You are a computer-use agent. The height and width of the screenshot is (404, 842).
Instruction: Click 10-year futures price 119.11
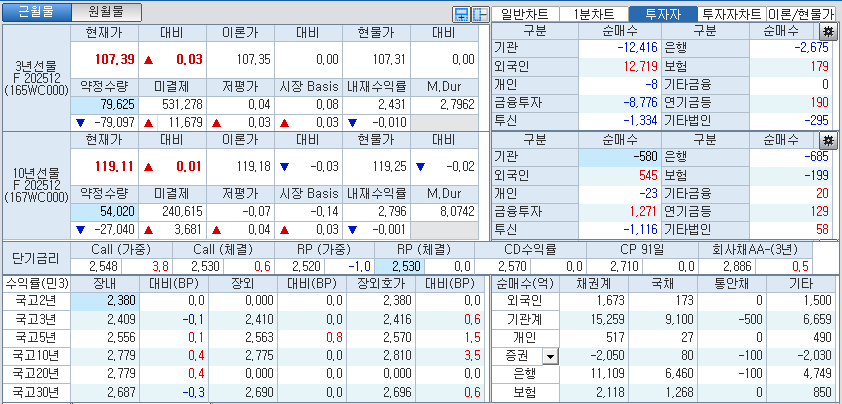(116, 168)
